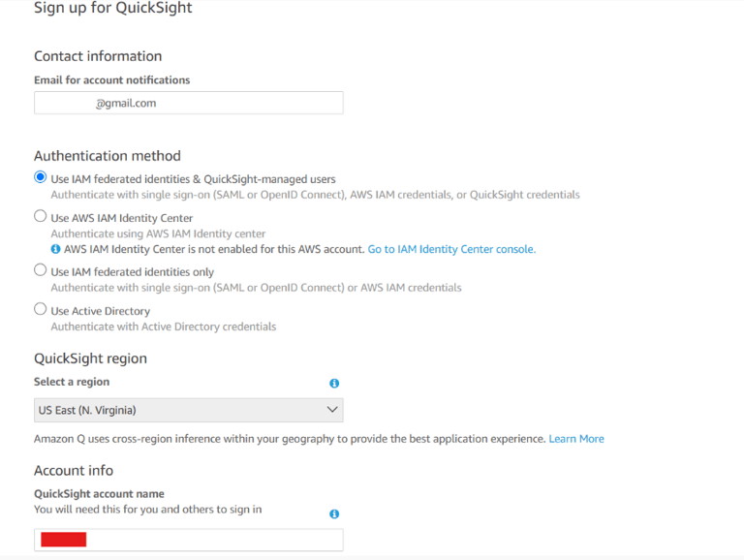Image resolution: width=744 pixels, height=560 pixels.
Task: Select IAM federated identities & QuickSight-managed users radio
Action: [x=41, y=177]
